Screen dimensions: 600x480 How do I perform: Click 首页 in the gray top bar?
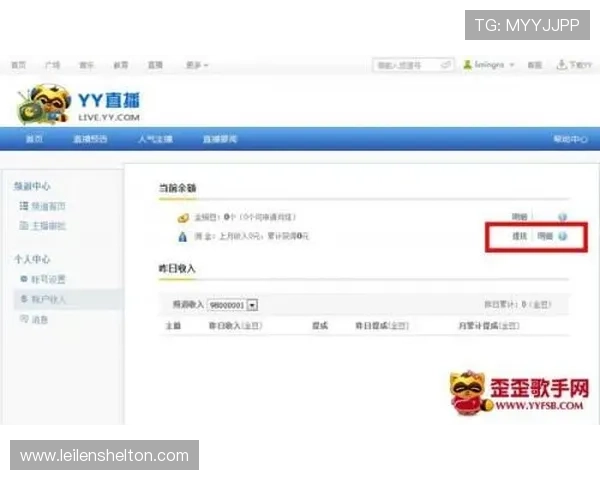[18, 65]
